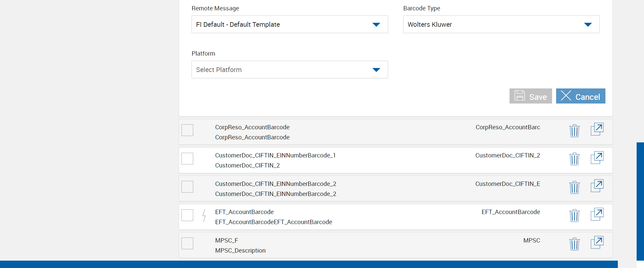Open CustomerDoc_CIFTIN_EINNumberBarcode_1 via external-link icon
Screen dimensions: 644x268
[597, 158]
